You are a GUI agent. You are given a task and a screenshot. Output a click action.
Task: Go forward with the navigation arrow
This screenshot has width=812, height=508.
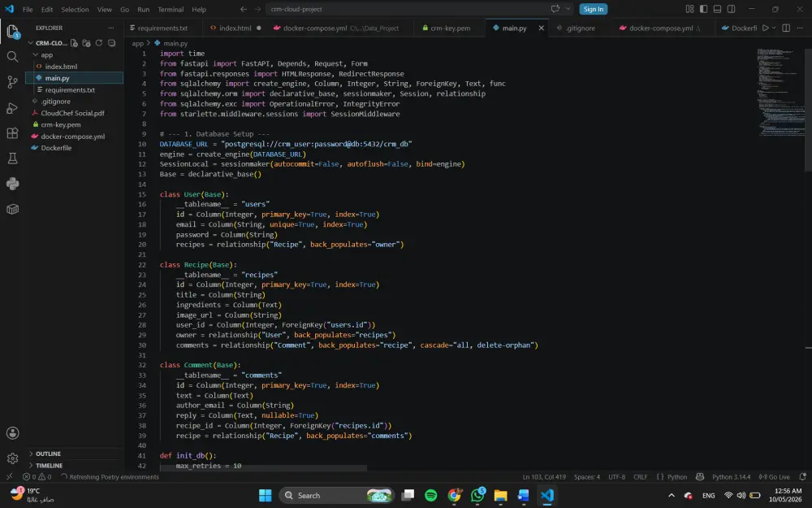[x=258, y=9]
